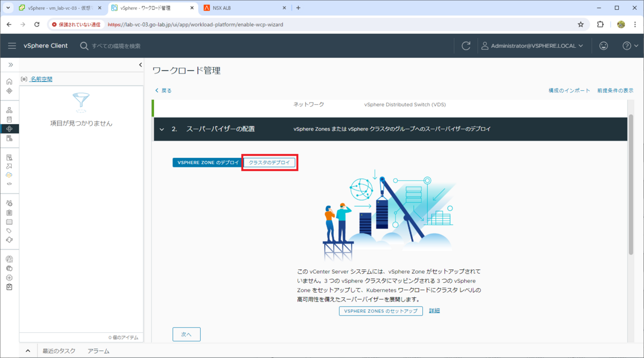Open Content Libraries sidebar icon
This screenshot has width=644, height=358.
click(x=9, y=119)
